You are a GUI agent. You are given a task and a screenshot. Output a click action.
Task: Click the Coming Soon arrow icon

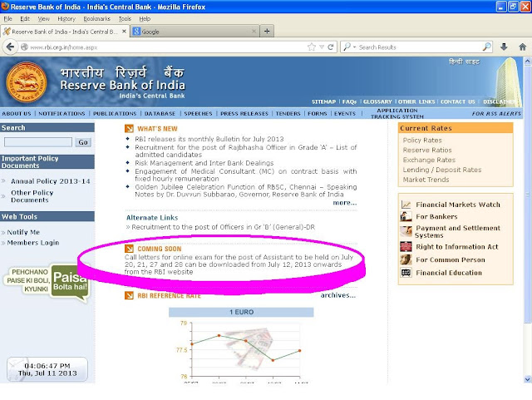(129, 249)
